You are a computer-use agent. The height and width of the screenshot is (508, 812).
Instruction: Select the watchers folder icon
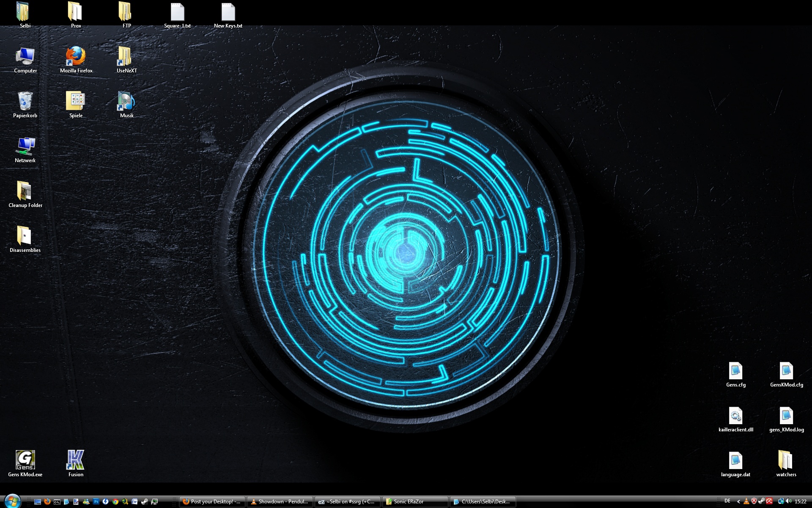[x=786, y=464]
